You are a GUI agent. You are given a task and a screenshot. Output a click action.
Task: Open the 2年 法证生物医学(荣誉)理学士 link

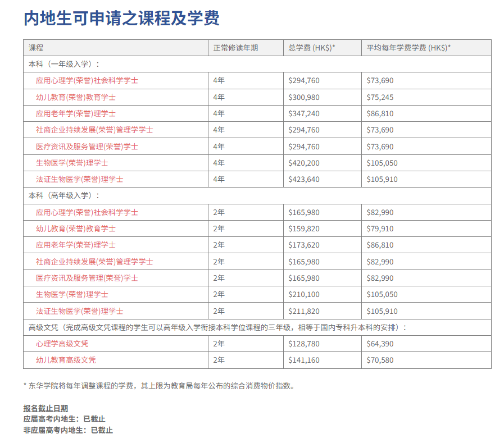79,311
